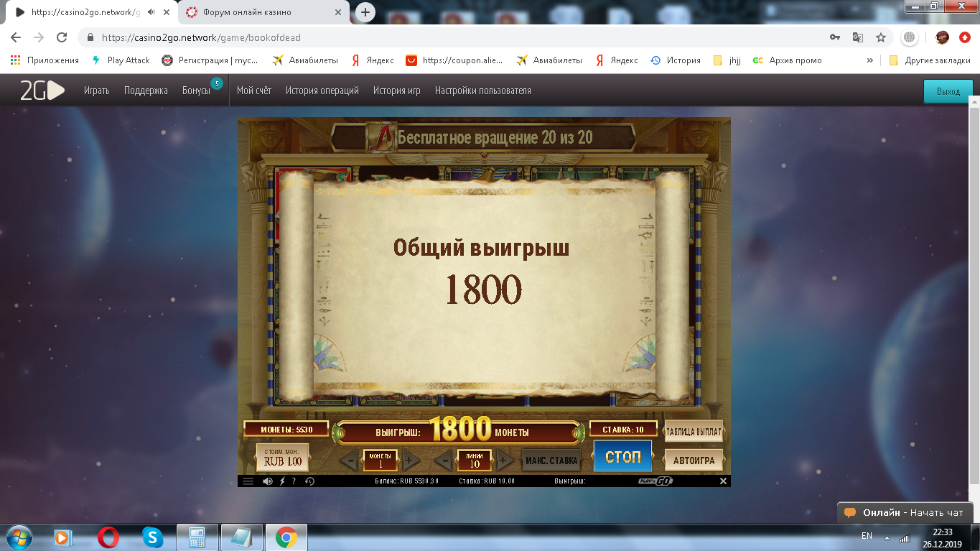Open the Архив промо bookmark
This screenshot has width=980, height=551.
tap(787, 60)
